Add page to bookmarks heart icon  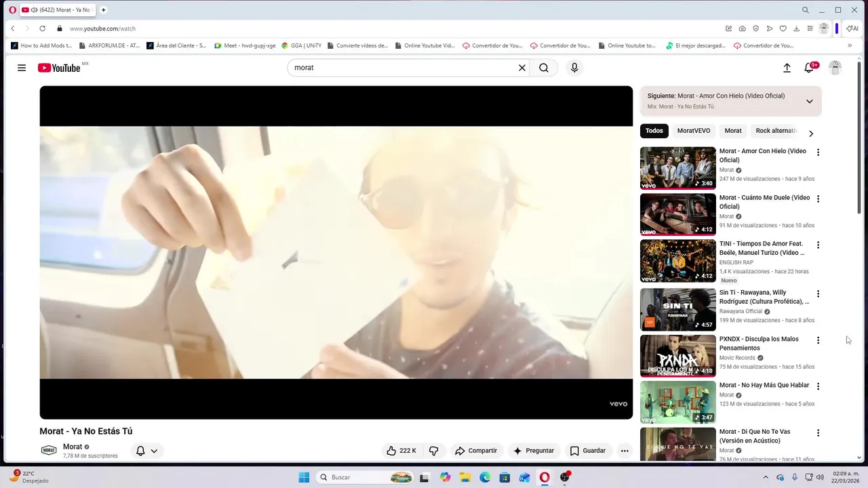tap(783, 28)
